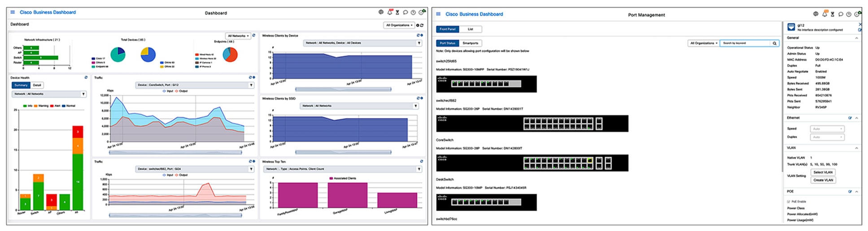The height and width of the screenshot is (231, 868).
Task: Open hamburger menu in Port Management window
Action: click(x=438, y=14)
